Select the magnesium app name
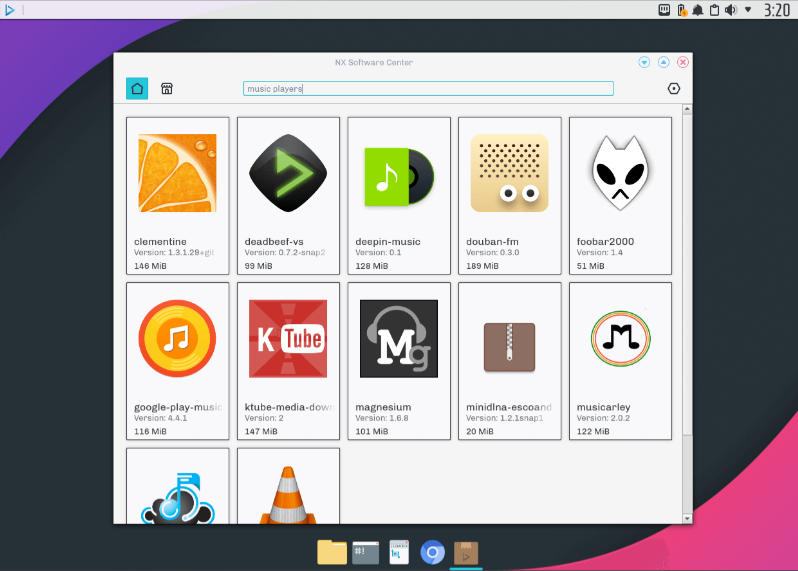This screenshot has width=798, height=571. pyautogui.click(x=383, y=407)
